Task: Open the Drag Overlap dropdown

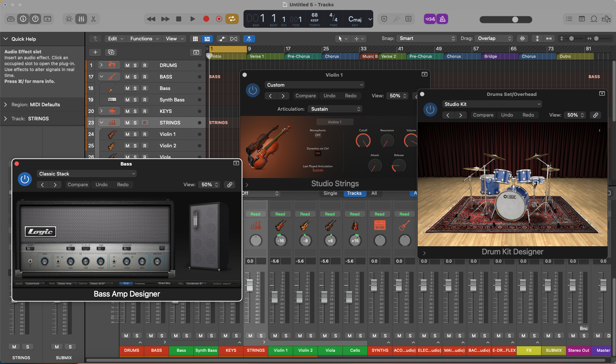Action: [x=494, y=39]
